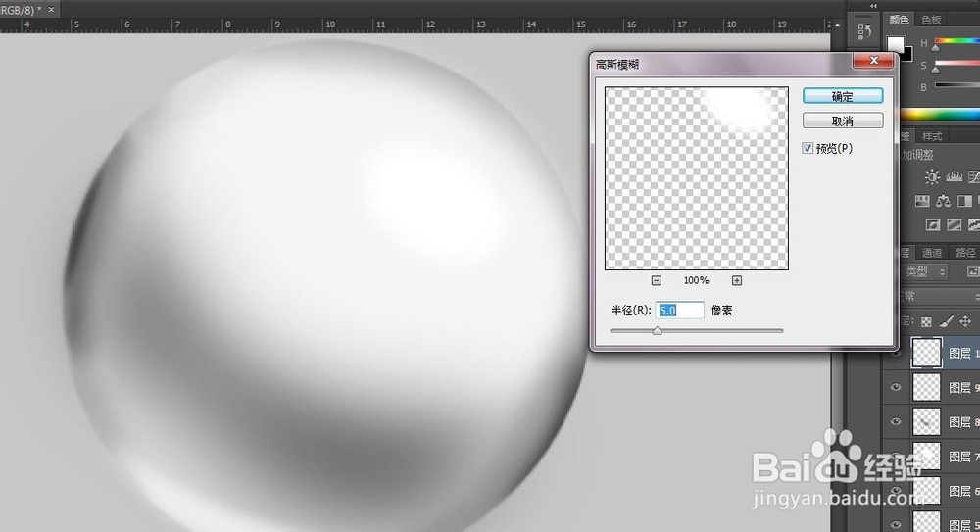980x532 pixels.
Task: Collapse panels with the double-arrow
Action: tap(873, 6)
